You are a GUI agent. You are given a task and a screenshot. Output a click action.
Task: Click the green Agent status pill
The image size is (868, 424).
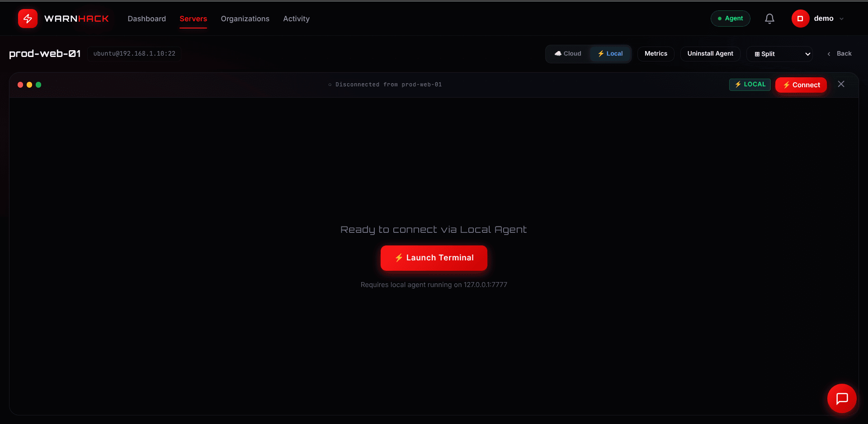[730, 19]
